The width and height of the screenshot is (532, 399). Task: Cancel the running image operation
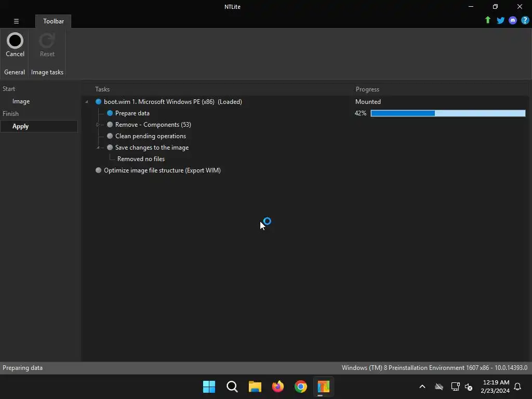(15, 45)
